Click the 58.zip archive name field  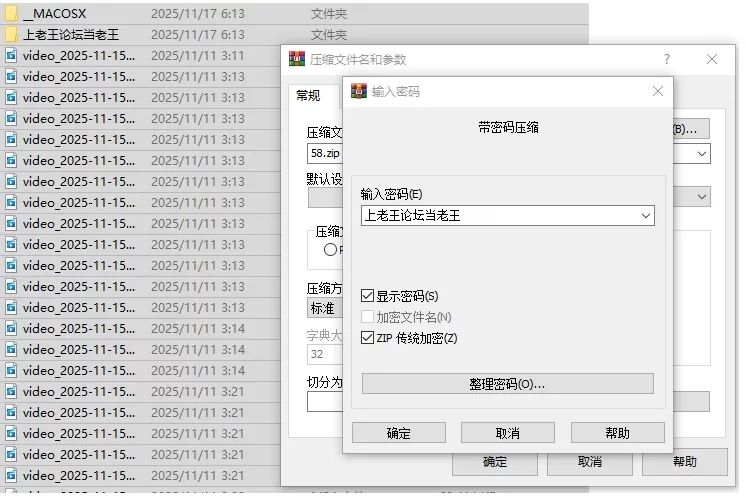tap(325, 153)
